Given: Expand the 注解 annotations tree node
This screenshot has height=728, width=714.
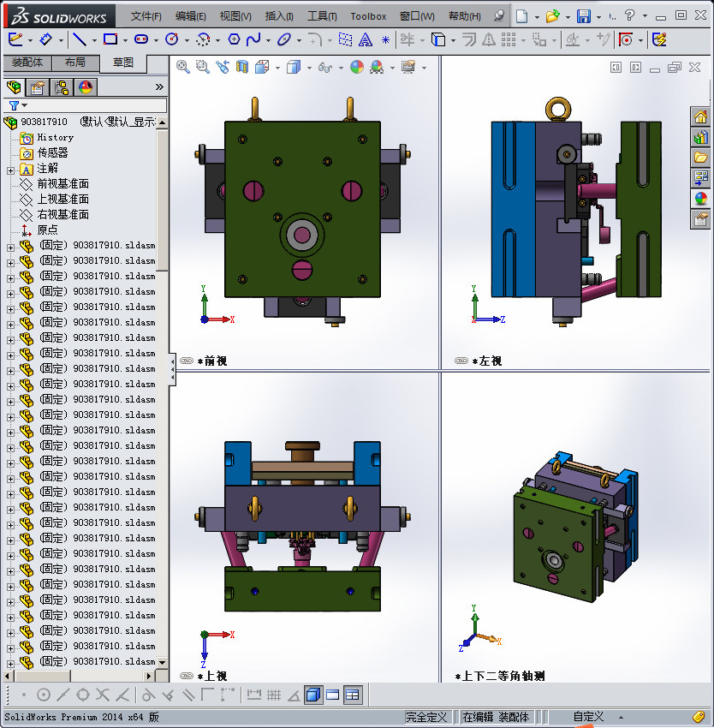Looking at the screenshot, I should [x=10, y=170].
